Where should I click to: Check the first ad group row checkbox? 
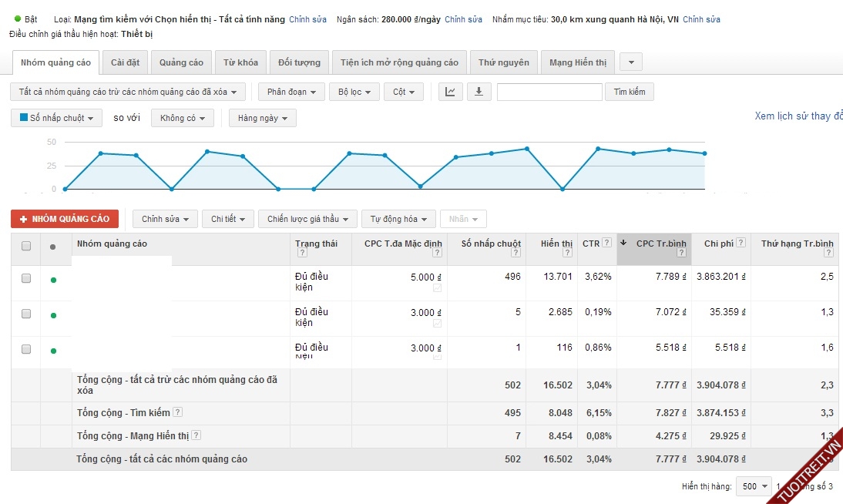point(26,278)
